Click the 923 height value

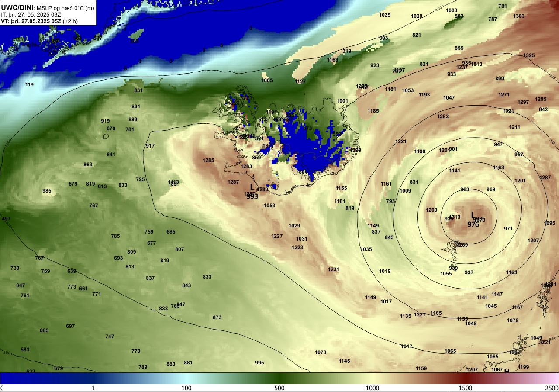[x=375, y=65]
